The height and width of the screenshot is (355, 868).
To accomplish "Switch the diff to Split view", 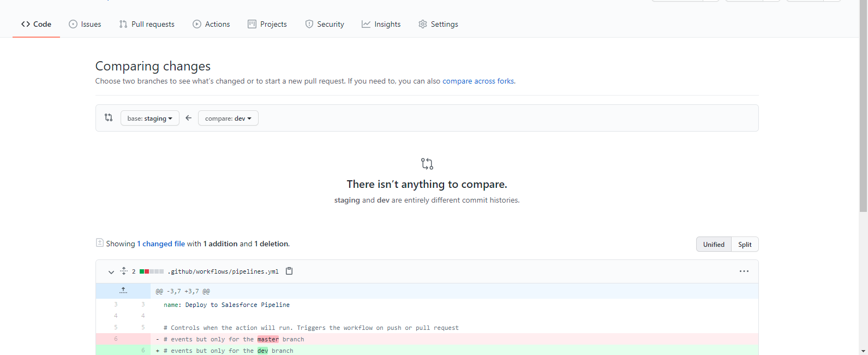I will point(745,244).
